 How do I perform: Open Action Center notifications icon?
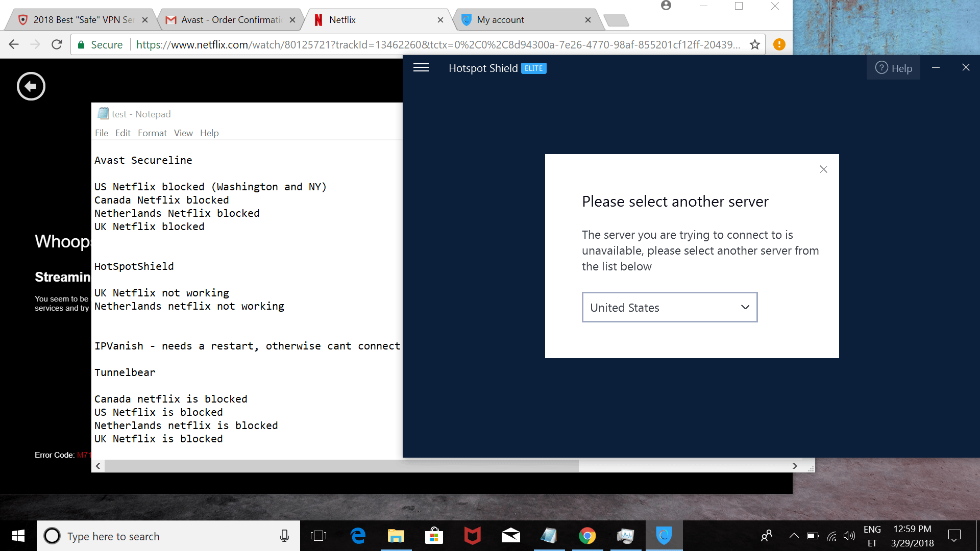[x=954, y=536]
